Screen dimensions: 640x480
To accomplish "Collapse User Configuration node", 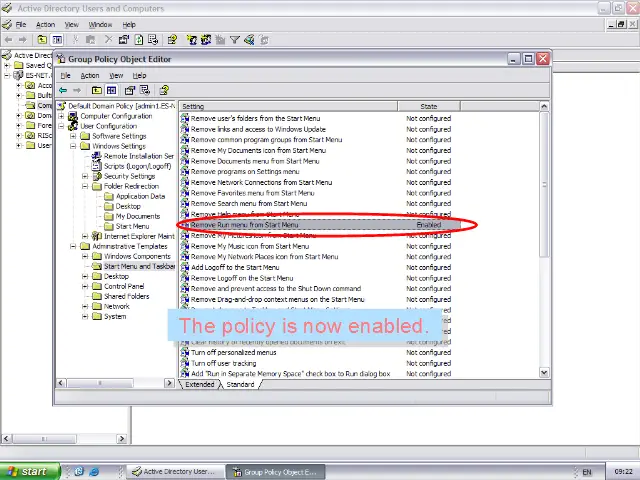I will tap(61, 127).
